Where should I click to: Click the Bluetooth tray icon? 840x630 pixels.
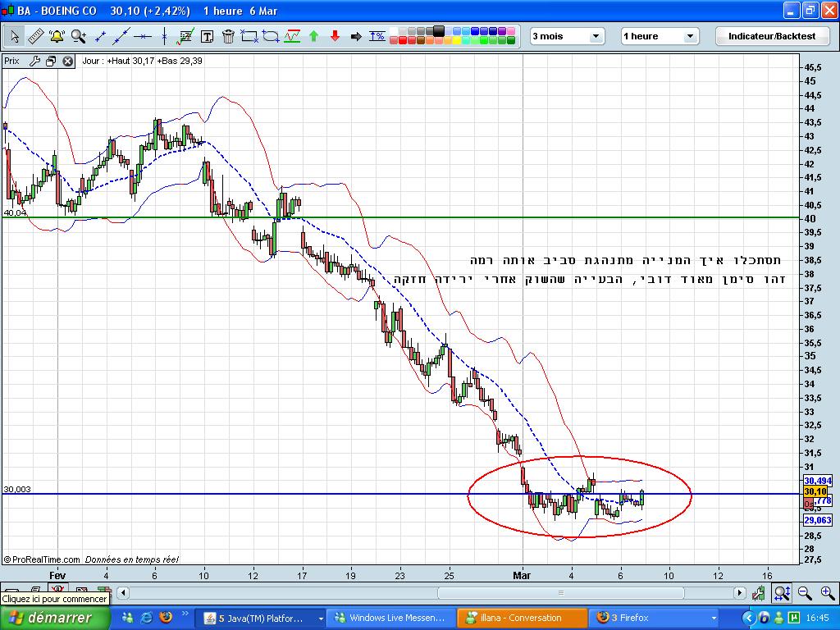(765, 618)
